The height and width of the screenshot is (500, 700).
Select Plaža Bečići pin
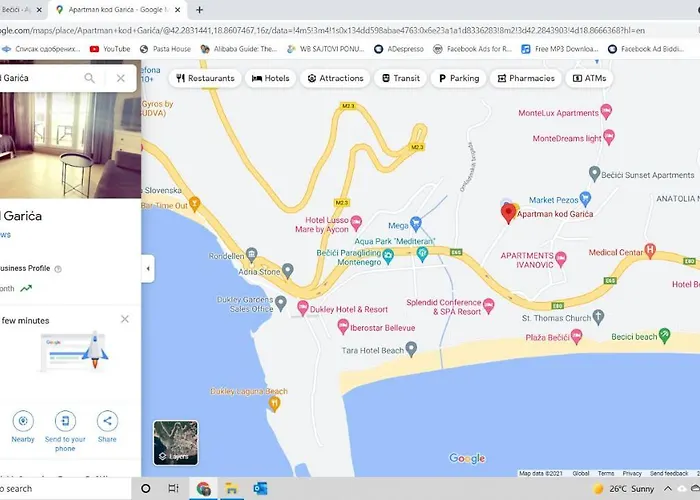(576, 337)
